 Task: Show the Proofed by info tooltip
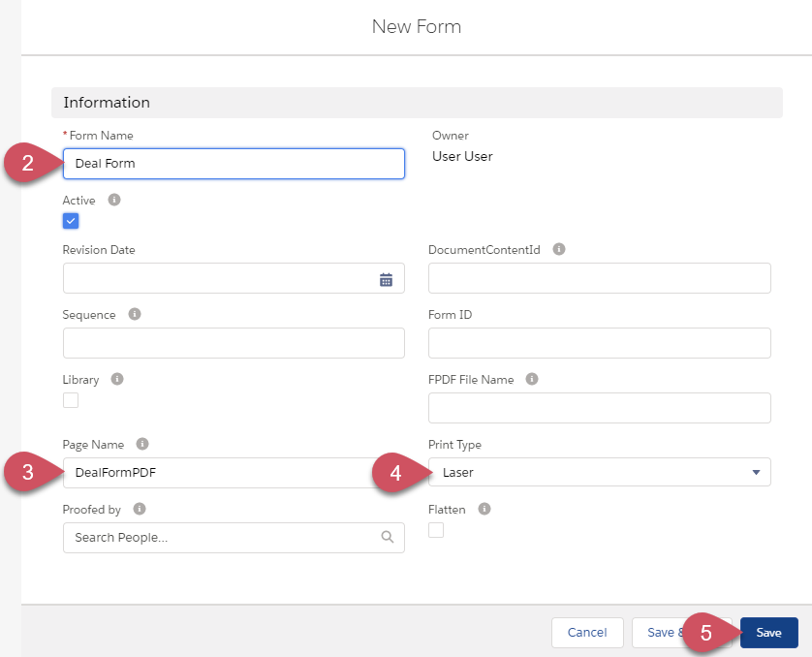coord(140,509)
